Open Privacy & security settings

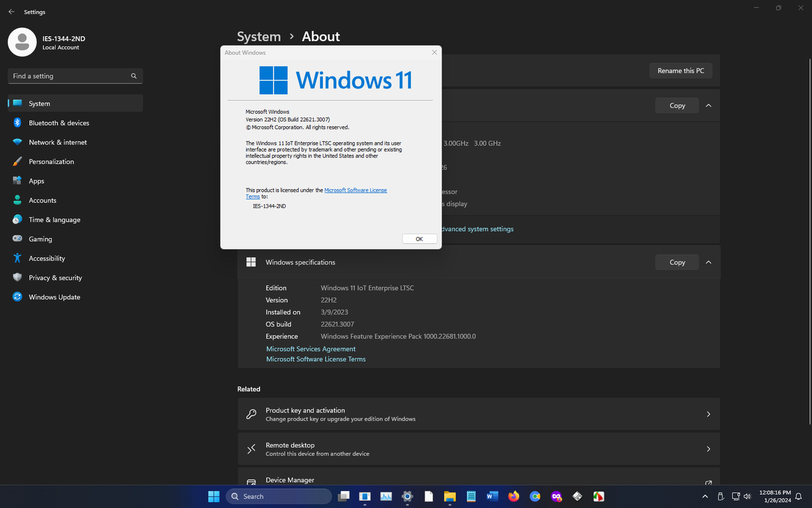coord(75,278)
